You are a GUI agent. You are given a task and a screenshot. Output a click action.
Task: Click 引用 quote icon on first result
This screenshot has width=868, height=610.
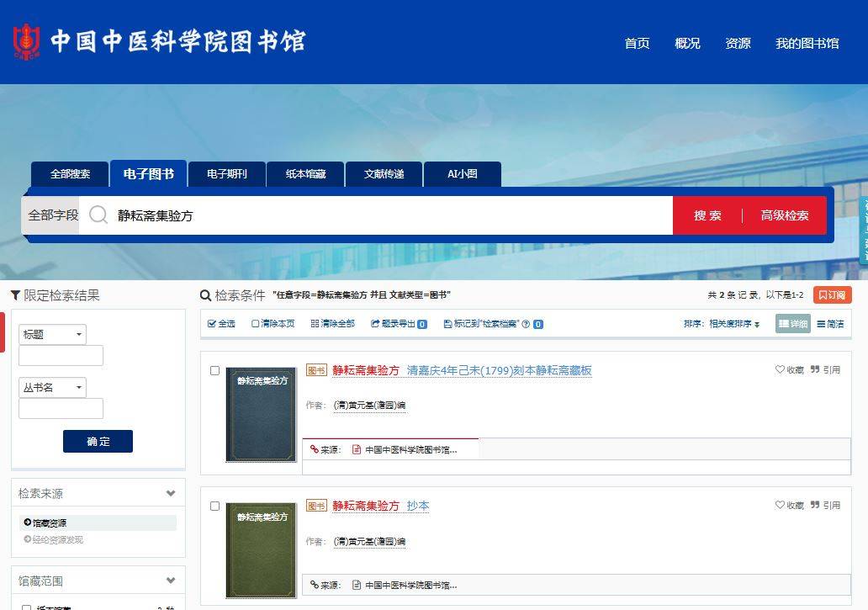pyautogui.click(x=815, y=370)
